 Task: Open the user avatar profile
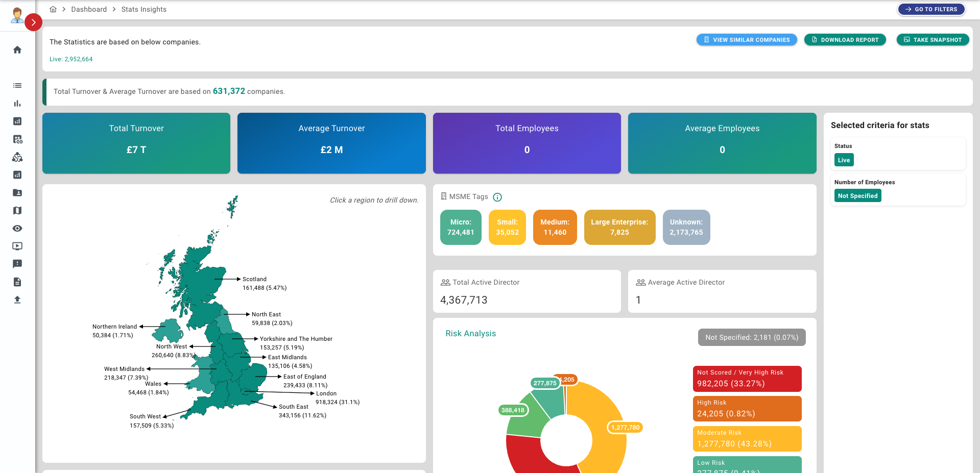pos(17,15)
